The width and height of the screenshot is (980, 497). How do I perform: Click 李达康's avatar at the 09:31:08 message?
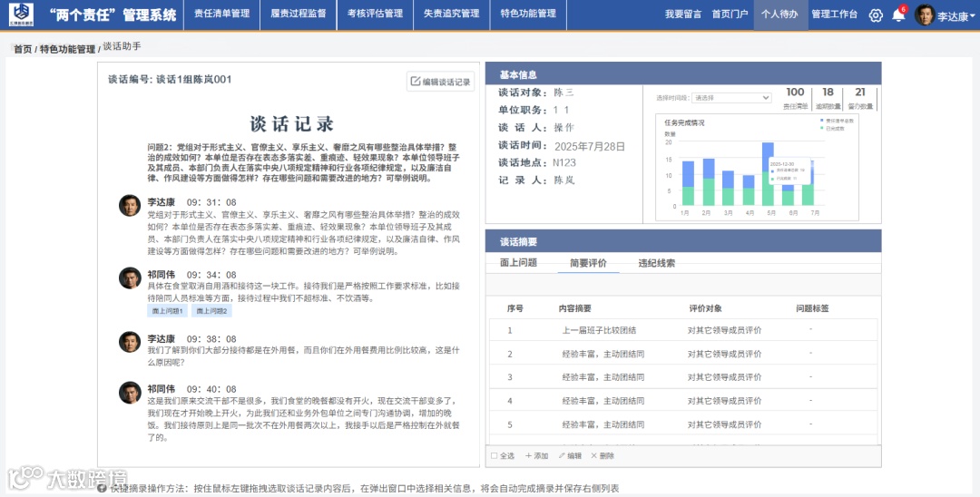(x=130, y=205)
